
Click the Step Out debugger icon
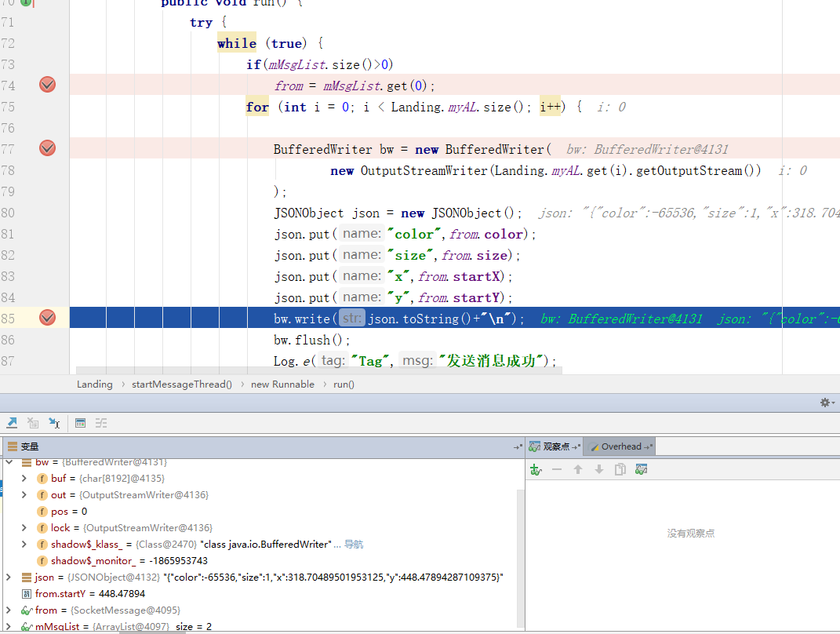[12, 424]
